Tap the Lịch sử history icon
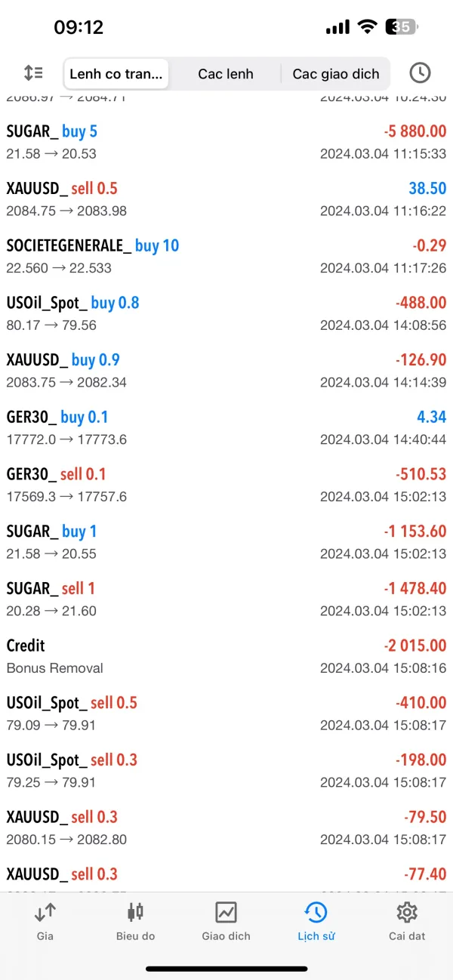This screenshot has width=453, height=980. (316, 913)
